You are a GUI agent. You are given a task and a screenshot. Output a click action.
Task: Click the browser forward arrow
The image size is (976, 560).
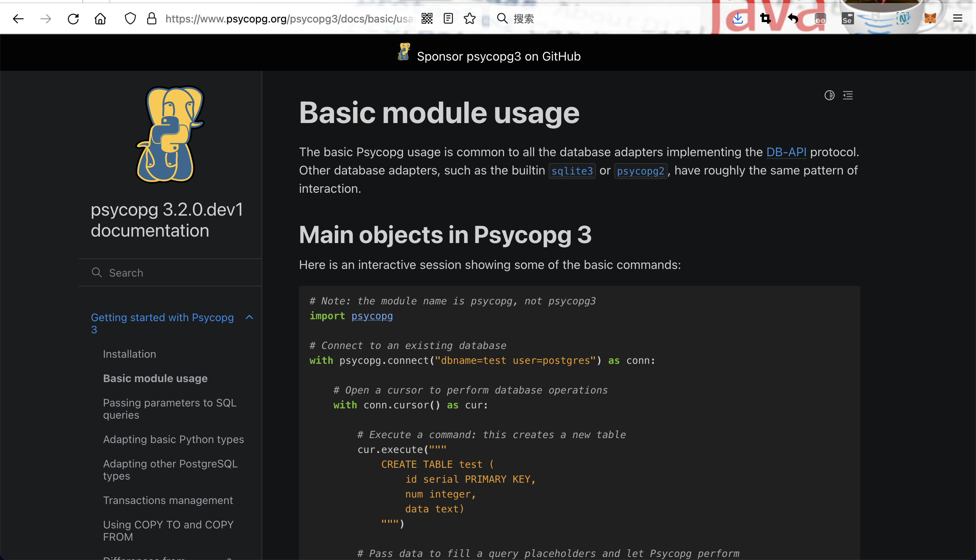pos(46,18)
